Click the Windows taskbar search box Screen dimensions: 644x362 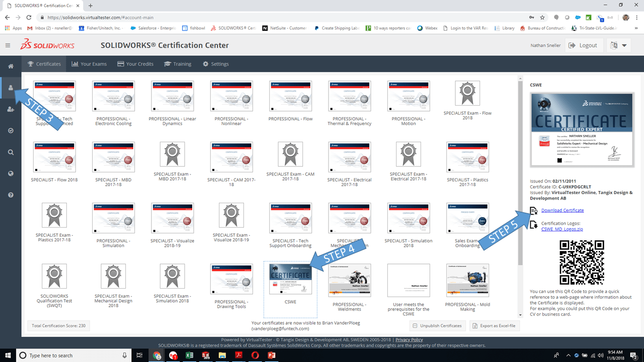tap(74, 355)
